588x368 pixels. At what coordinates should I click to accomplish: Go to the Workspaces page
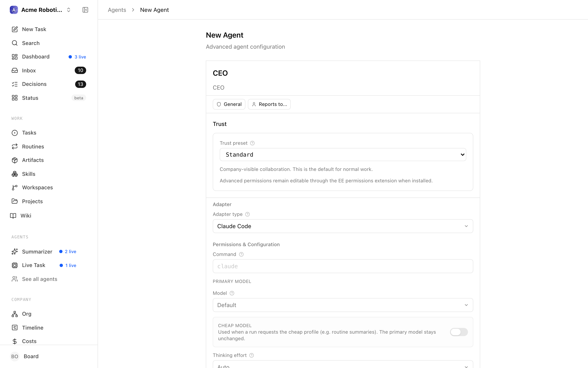pos(49,187)
